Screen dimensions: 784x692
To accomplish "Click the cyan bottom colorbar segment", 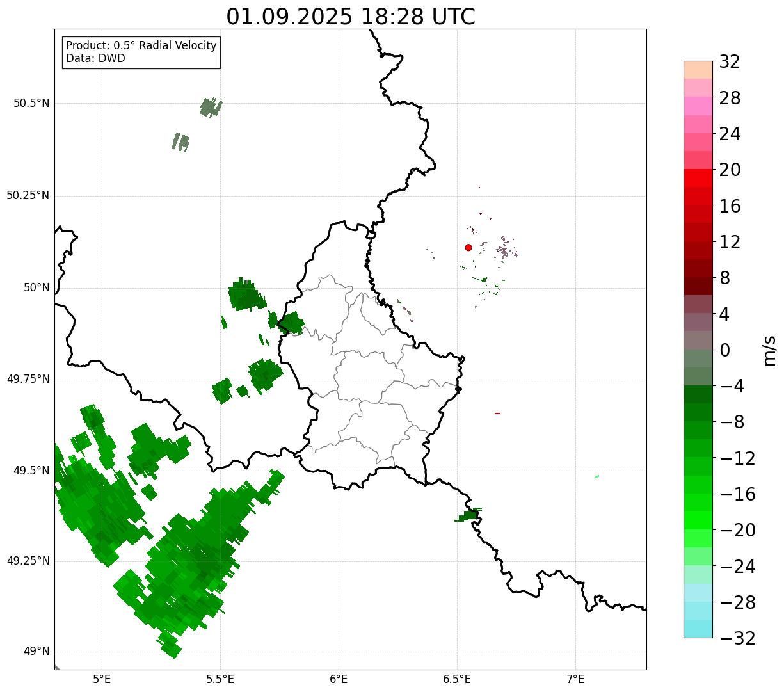I will click(x=698, y=629).
